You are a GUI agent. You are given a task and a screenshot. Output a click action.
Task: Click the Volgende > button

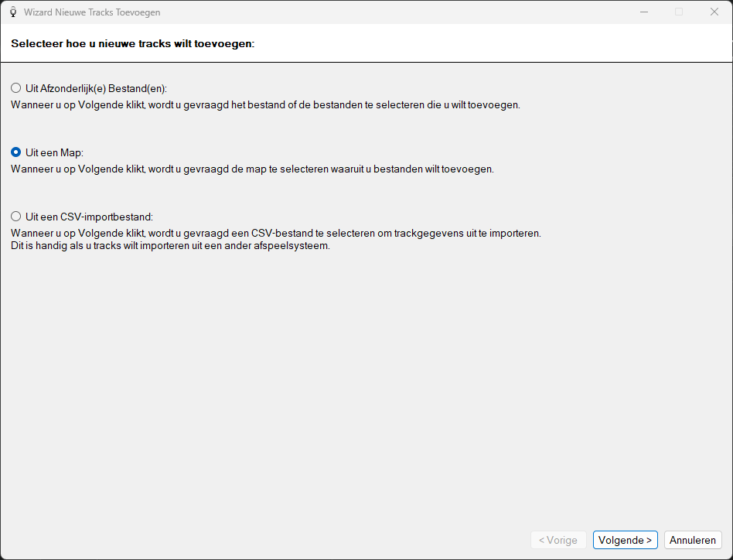(625, 540)
